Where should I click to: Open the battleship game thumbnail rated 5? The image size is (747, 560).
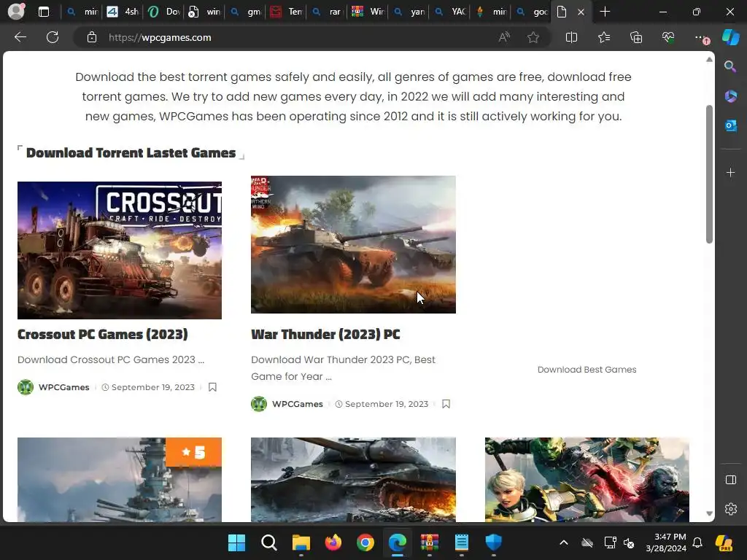point(120,480)
